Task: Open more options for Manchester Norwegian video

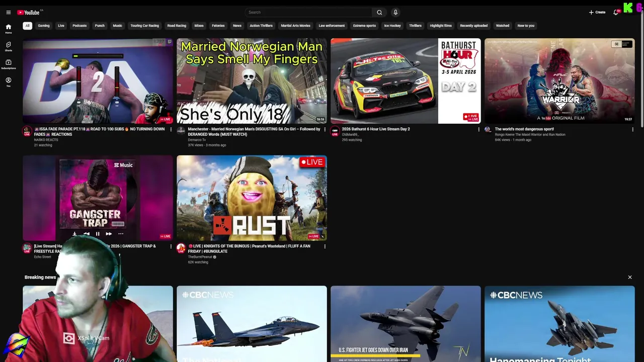Action: coord(325,130)
